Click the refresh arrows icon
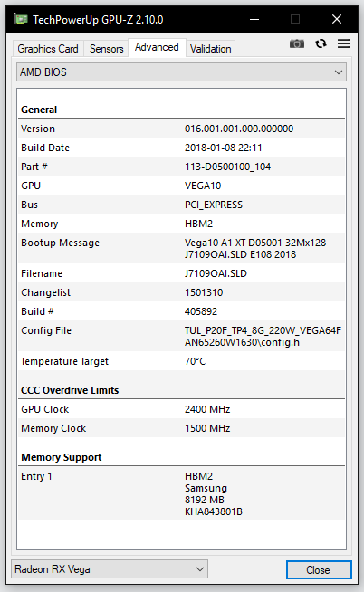 click(x=321, y=43)
